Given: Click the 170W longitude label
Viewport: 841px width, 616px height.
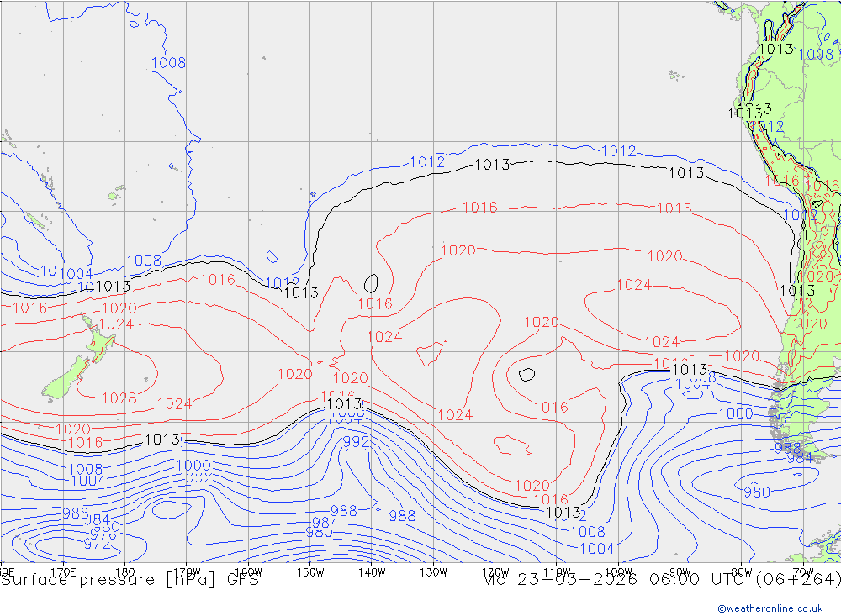Looking at the screenshot, I should 187,572.
